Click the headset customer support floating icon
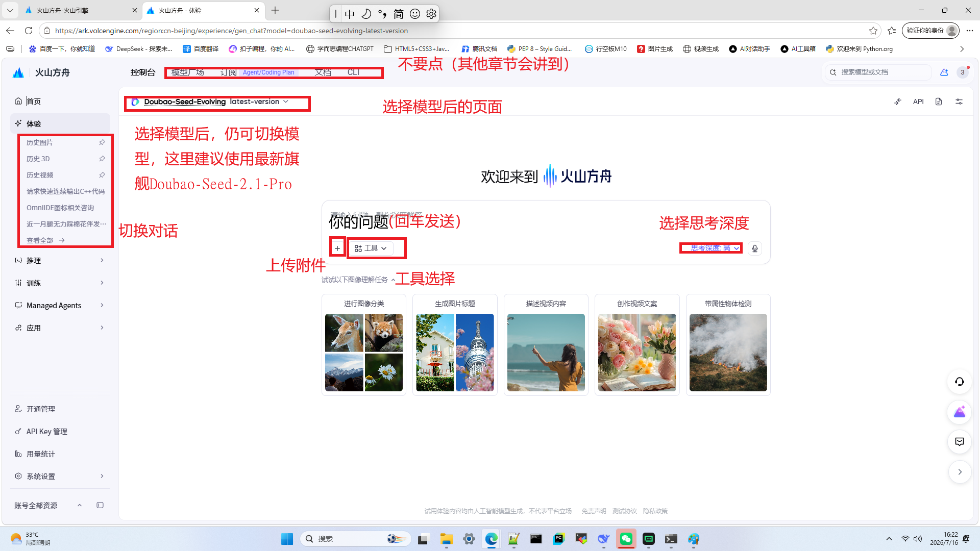This screenshot has height=551, width=980. (x=960, y=382)
